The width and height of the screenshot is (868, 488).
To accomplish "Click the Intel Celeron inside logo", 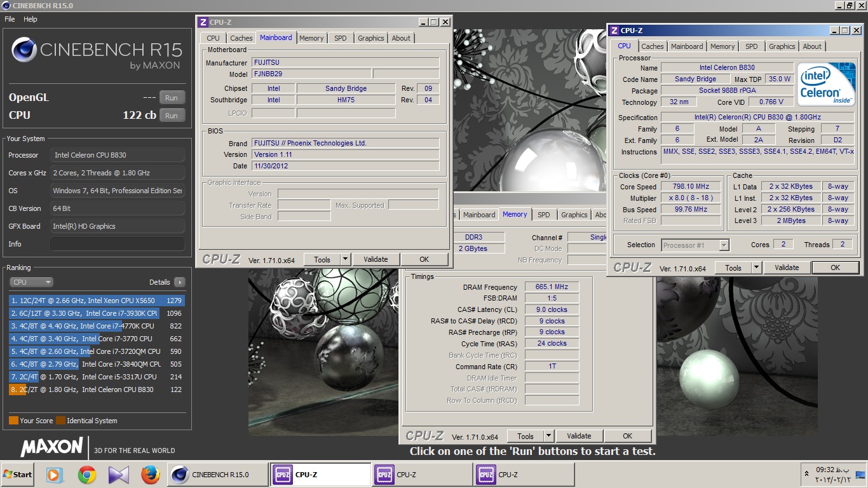I will point(827,84).
